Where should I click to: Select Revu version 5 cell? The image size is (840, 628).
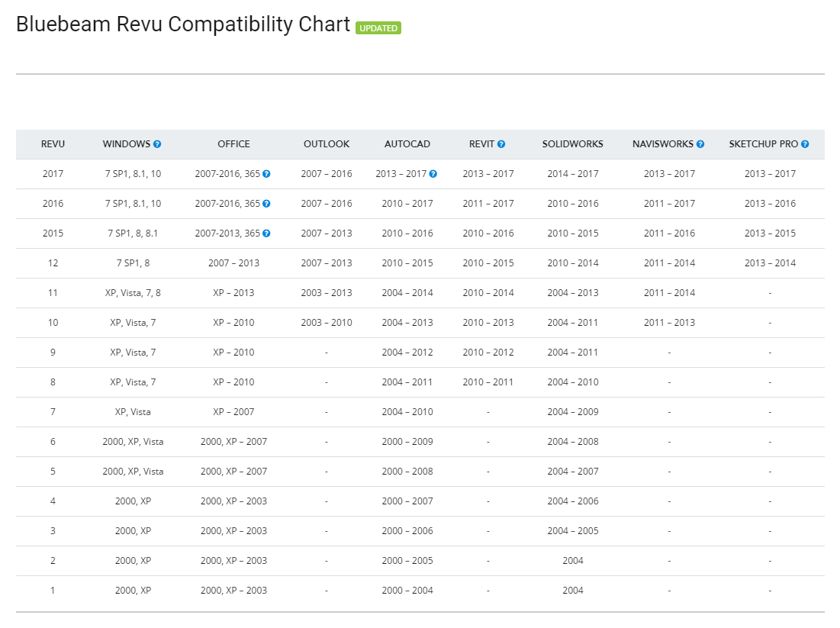53,472
